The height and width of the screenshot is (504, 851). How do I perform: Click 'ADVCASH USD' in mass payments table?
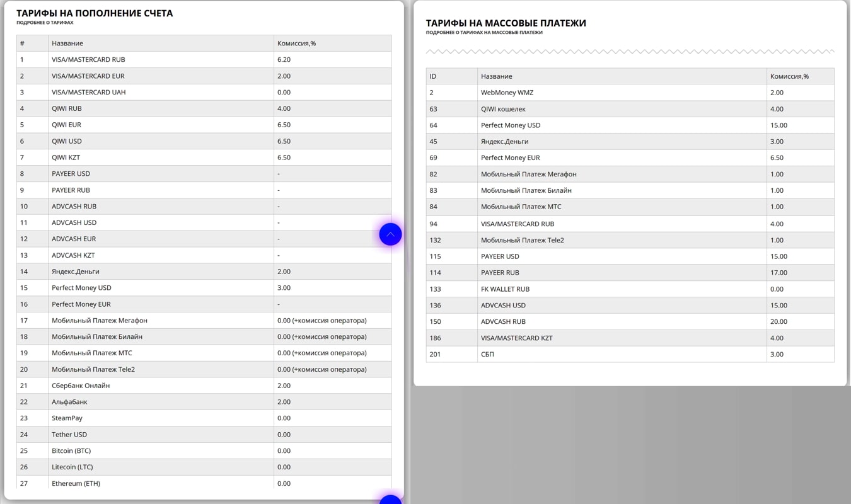503,306
